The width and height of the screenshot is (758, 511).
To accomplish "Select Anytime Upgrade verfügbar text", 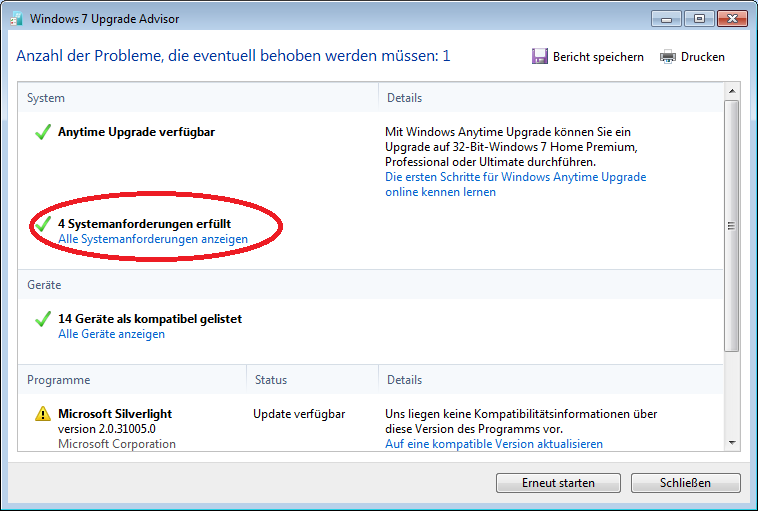I will 136,132.
